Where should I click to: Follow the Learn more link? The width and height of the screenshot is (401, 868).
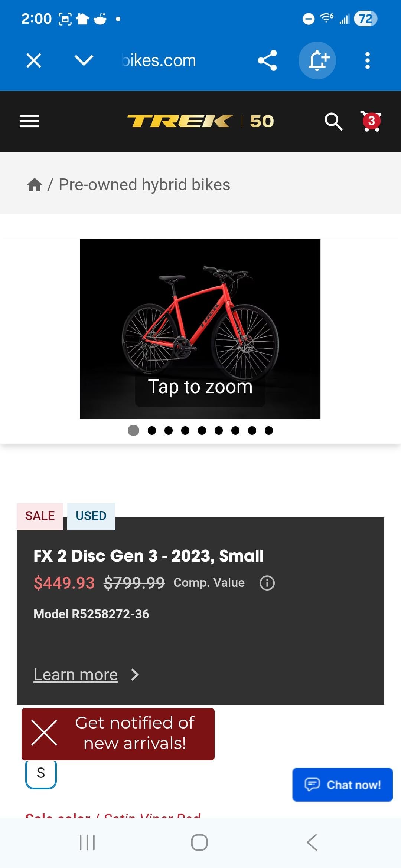tap(76, 675)
